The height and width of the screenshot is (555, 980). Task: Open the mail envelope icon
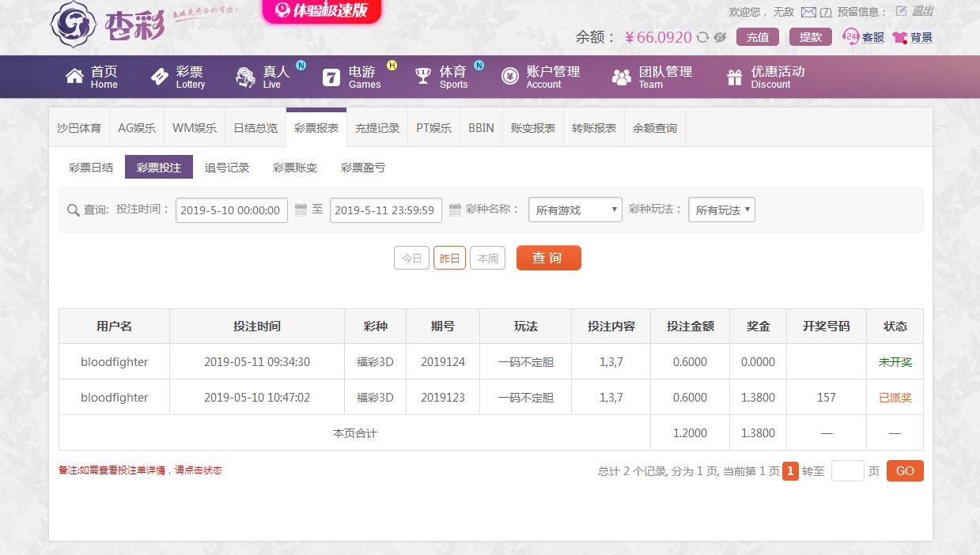click(x=808, y=12)
